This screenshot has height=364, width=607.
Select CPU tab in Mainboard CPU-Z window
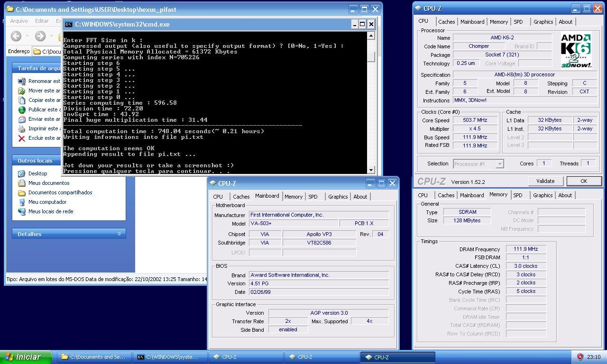tap(218, 197)
